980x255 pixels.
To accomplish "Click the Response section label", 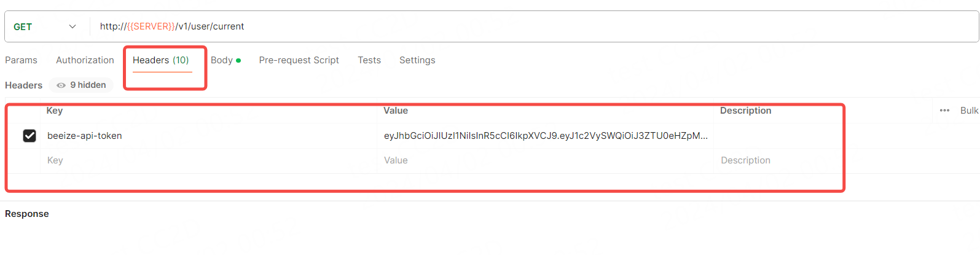I will point(27,214).
